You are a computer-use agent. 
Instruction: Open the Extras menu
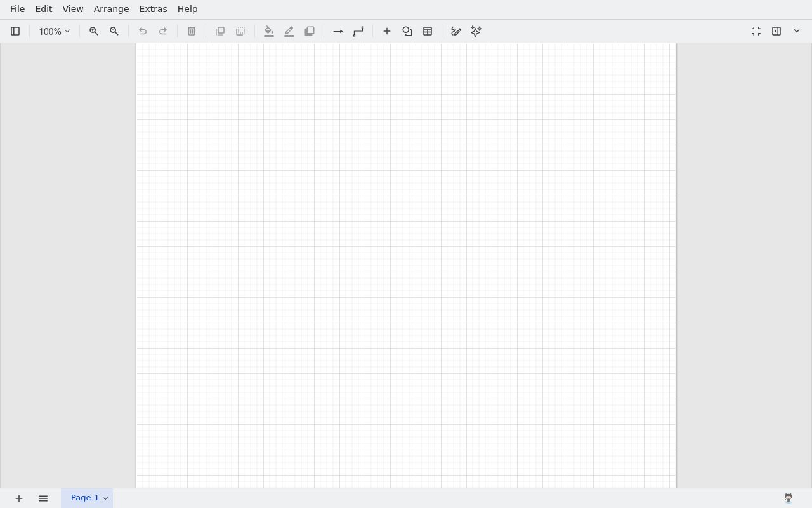coord(153,9)
